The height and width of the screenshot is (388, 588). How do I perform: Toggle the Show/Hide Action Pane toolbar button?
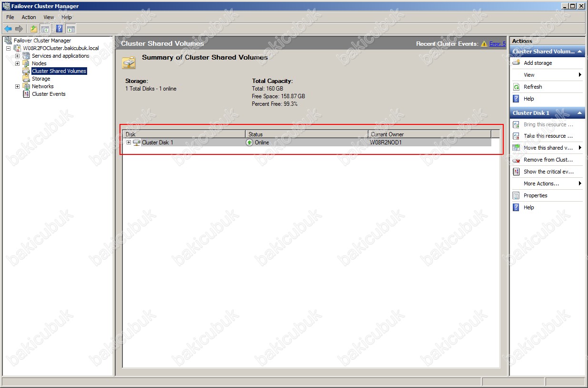click(70, 29)
